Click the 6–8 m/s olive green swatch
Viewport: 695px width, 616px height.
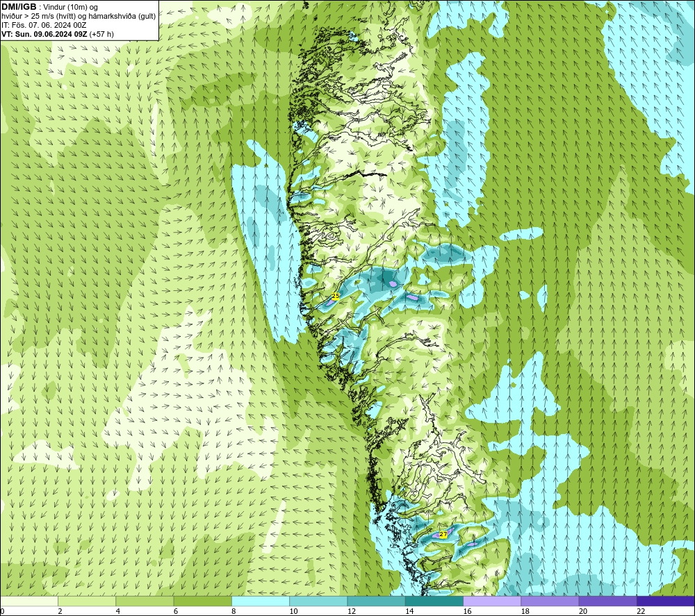(202, 601)
